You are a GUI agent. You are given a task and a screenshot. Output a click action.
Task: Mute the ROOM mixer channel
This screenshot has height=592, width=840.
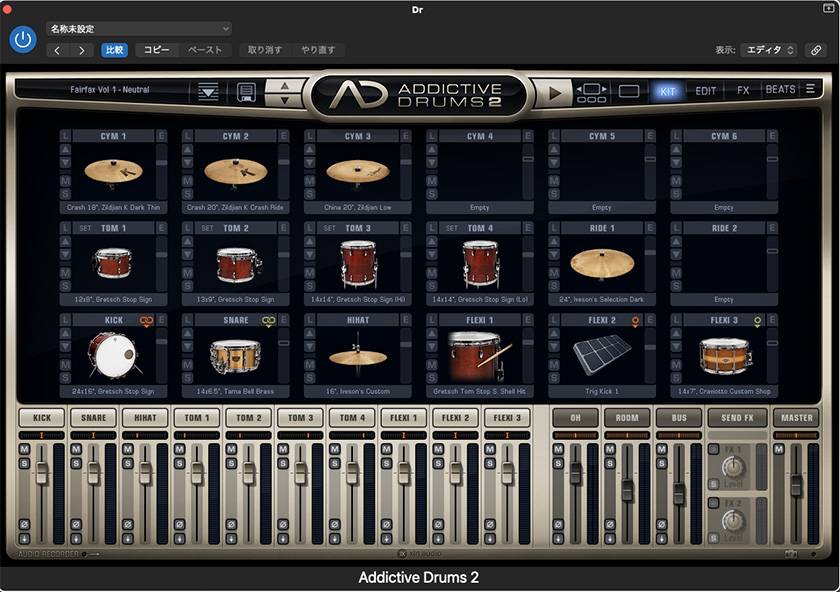pyautogui.click(x=610, y=449)
